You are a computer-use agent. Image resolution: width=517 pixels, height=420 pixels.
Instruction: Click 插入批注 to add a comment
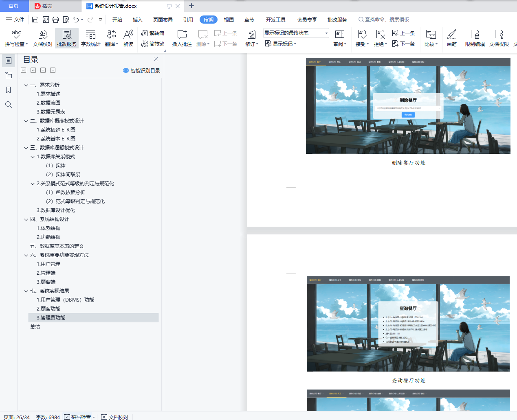click(182, 38)
